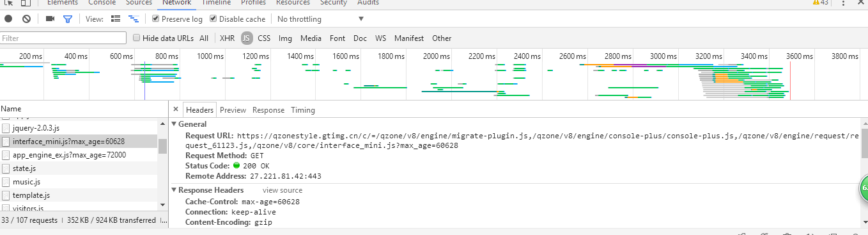This screenshot has width=868, height=235.
Task: Filter requests by Manifest
Action: (409, 38)
